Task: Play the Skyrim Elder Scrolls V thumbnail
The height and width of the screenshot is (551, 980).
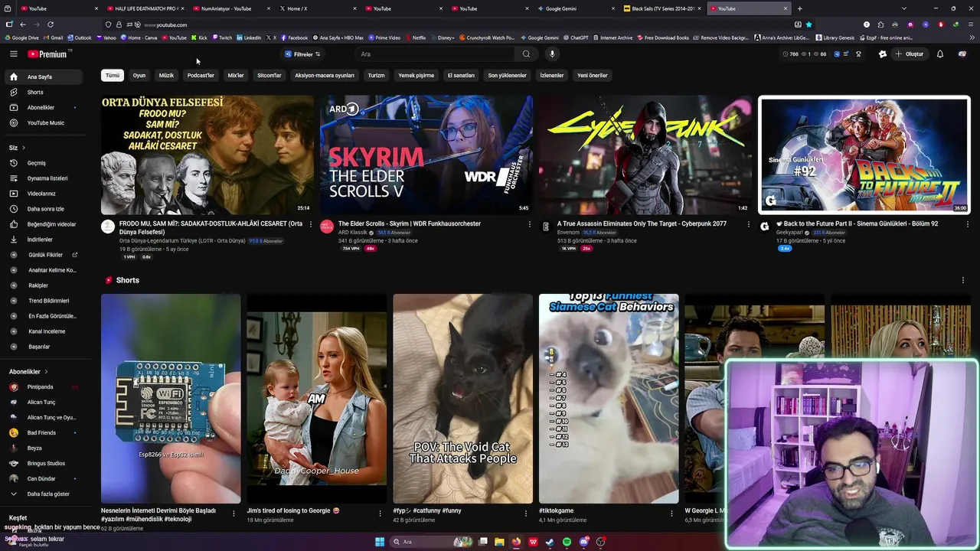Action: tap(426, 155)
